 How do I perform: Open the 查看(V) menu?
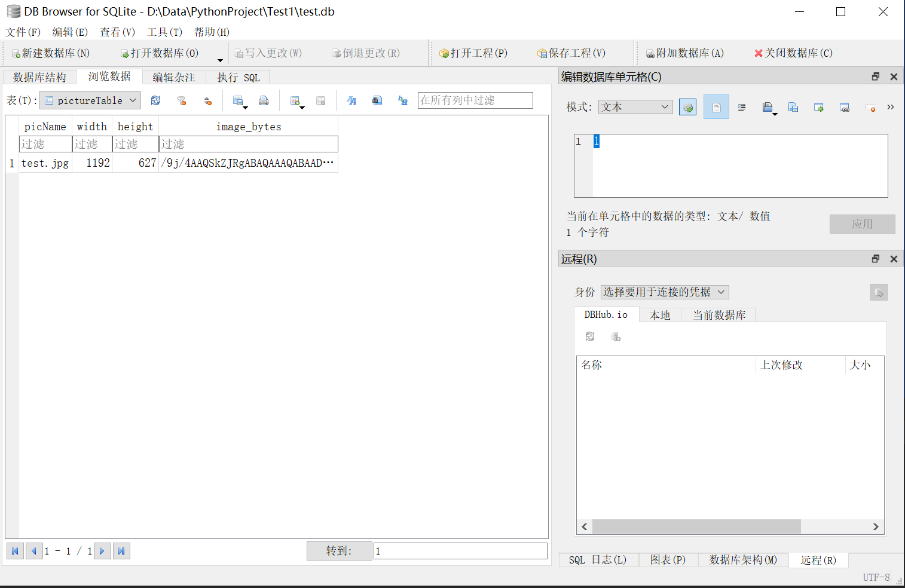(x=117, y=32)
